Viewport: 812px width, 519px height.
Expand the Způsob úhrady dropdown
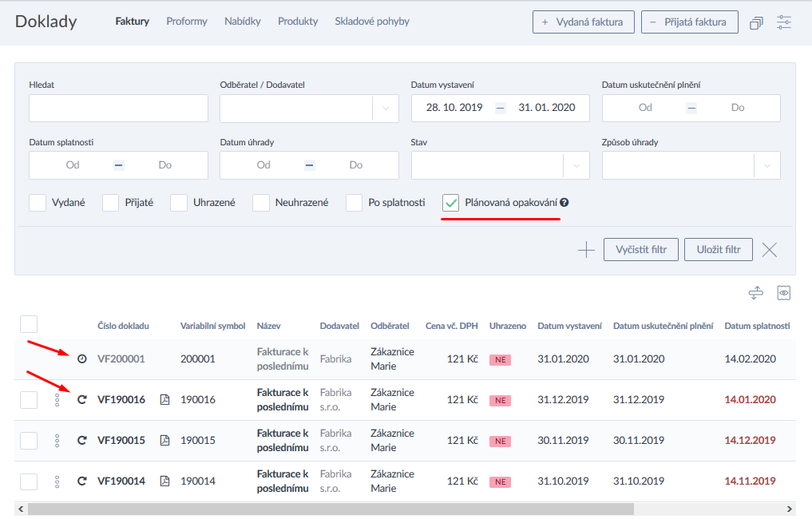767,165
